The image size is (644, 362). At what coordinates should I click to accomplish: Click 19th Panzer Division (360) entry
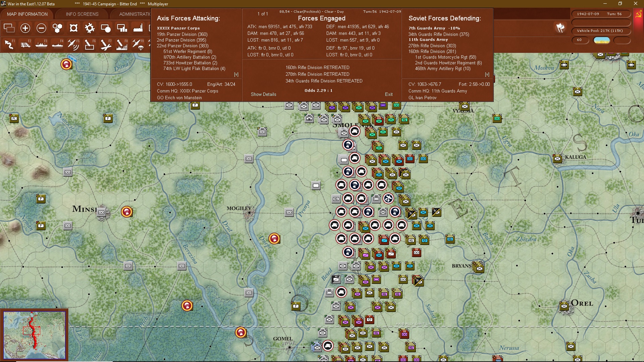coord(182,34)
